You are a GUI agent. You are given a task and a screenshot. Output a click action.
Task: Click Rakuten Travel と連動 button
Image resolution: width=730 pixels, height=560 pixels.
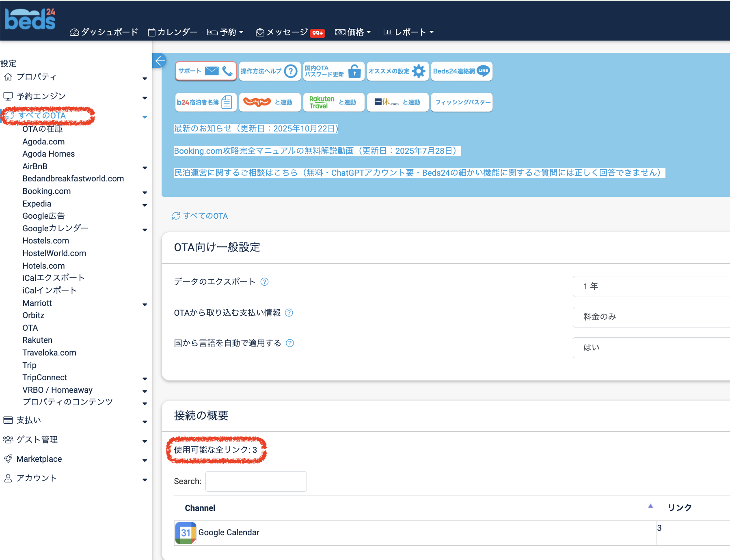point(333,102)
